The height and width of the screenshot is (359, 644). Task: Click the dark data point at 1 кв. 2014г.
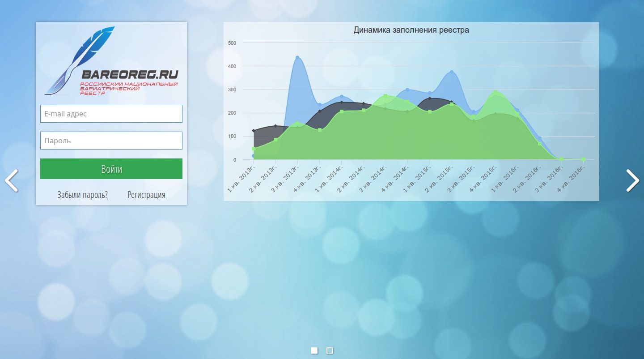342,103
